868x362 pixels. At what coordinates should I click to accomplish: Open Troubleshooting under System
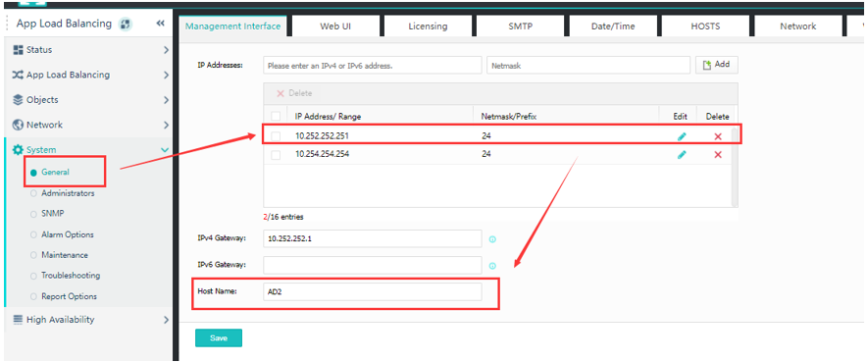coord(71,275)
